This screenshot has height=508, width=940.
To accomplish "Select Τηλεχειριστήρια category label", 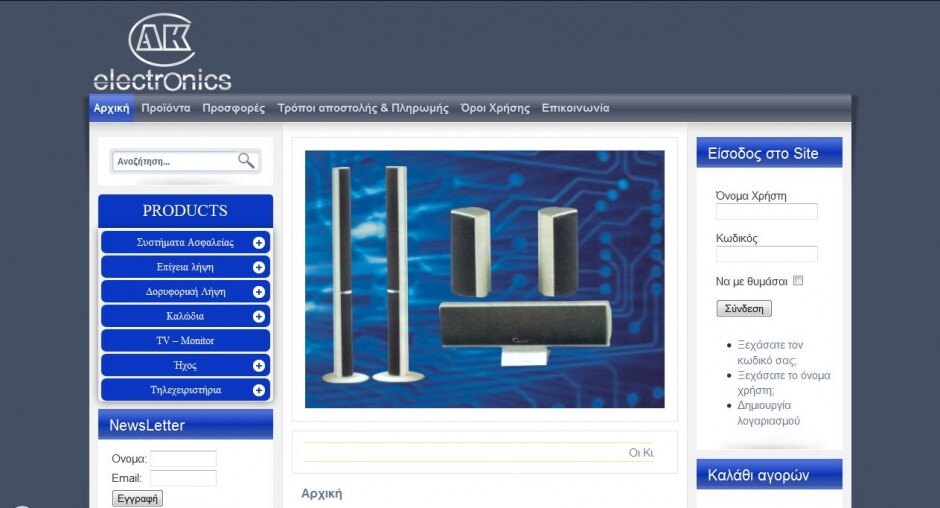I will click(x=185, y=390).
